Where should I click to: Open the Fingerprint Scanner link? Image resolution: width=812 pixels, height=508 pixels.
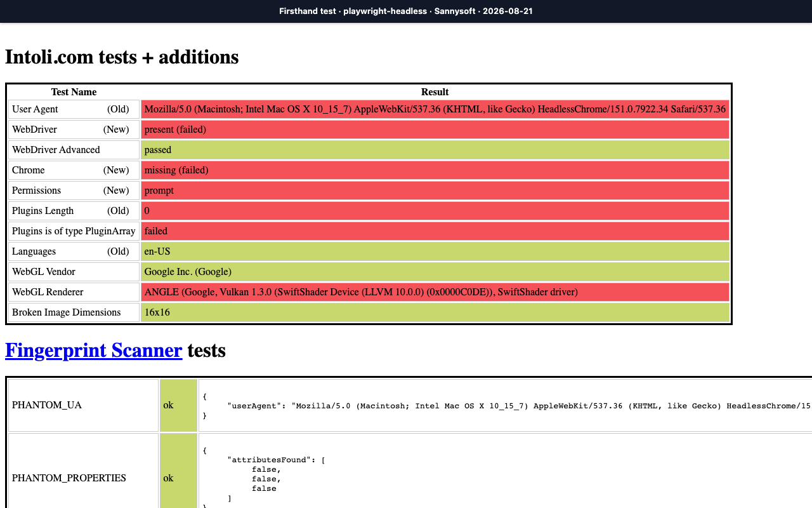tap(94, 350)
